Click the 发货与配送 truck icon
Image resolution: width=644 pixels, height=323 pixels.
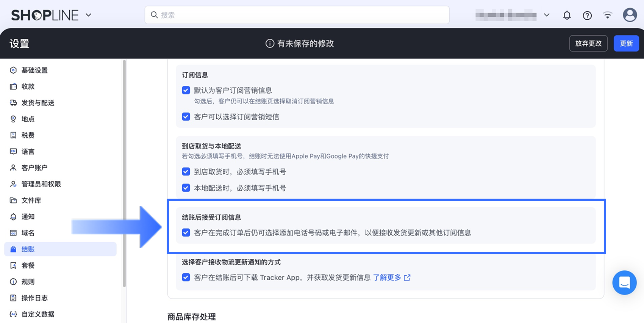(13, 103)
